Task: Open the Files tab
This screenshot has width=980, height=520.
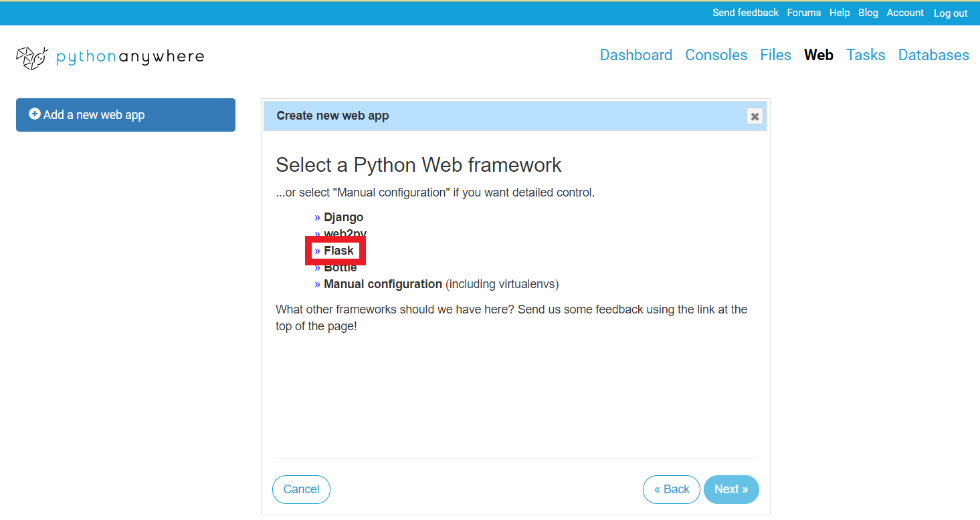Action: 775,55
